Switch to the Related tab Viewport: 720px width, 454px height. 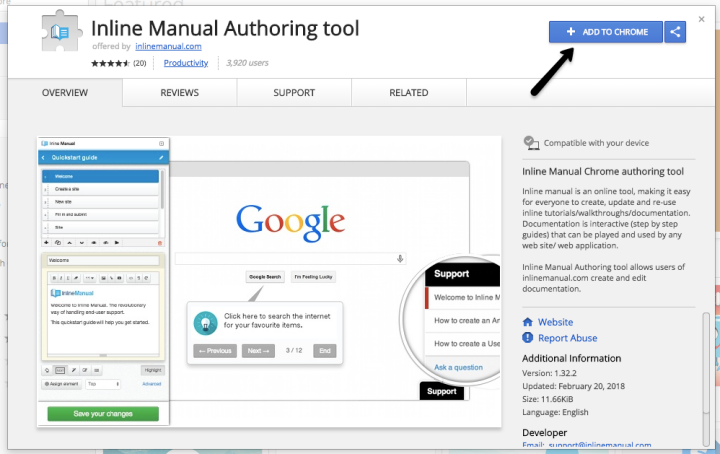(x=409, y=93)
